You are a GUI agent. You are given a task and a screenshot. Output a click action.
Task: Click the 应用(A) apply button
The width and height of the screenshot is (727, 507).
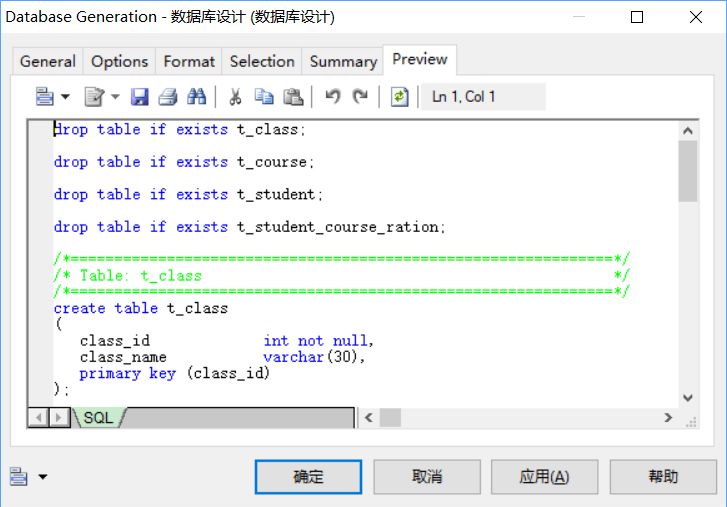pyautogui.click(x=544, y=477)
